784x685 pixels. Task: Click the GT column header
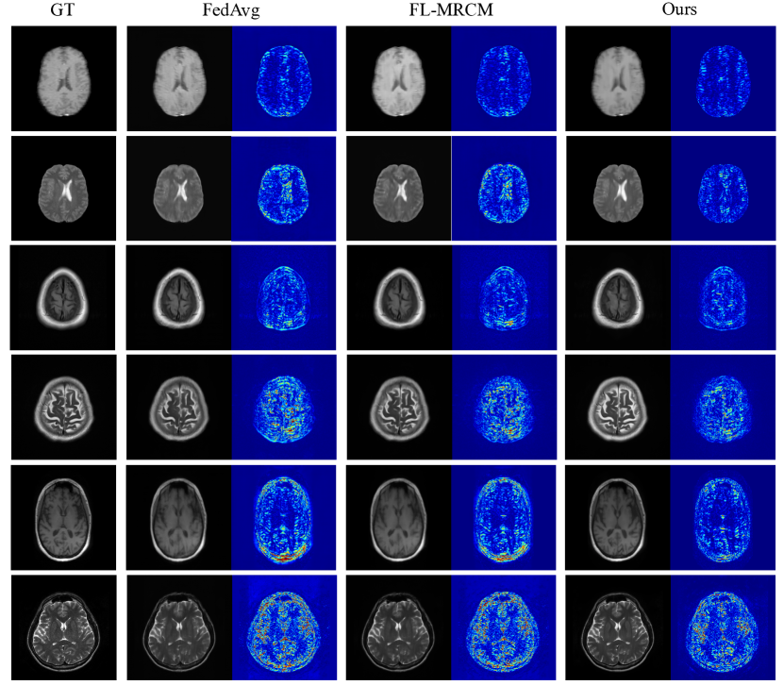tap(62, 9)
